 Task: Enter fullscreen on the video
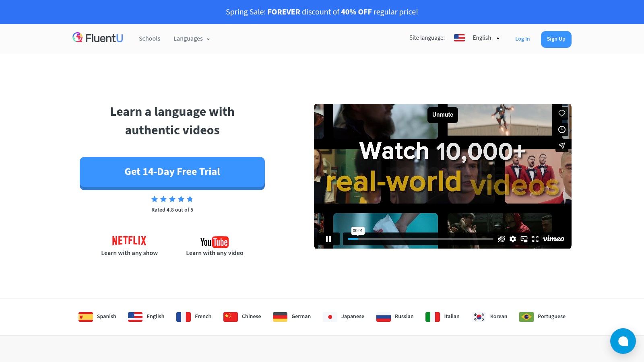[x=535, y=239]
